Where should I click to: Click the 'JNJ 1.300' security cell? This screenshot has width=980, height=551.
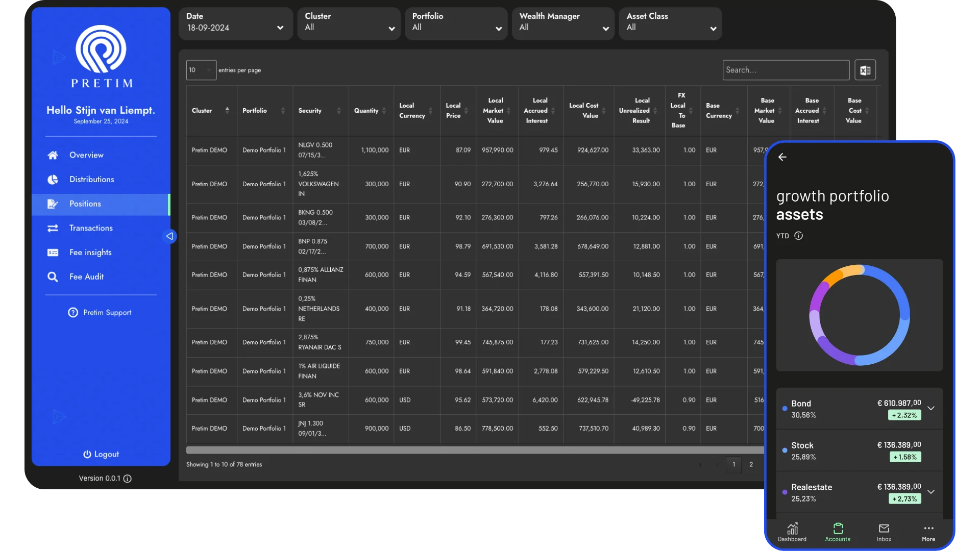[321, 429]
